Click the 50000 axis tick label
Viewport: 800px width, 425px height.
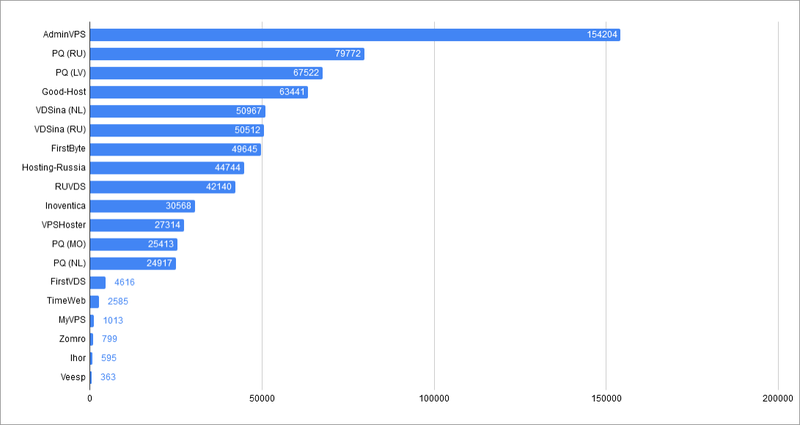click(x=262, y=397)
